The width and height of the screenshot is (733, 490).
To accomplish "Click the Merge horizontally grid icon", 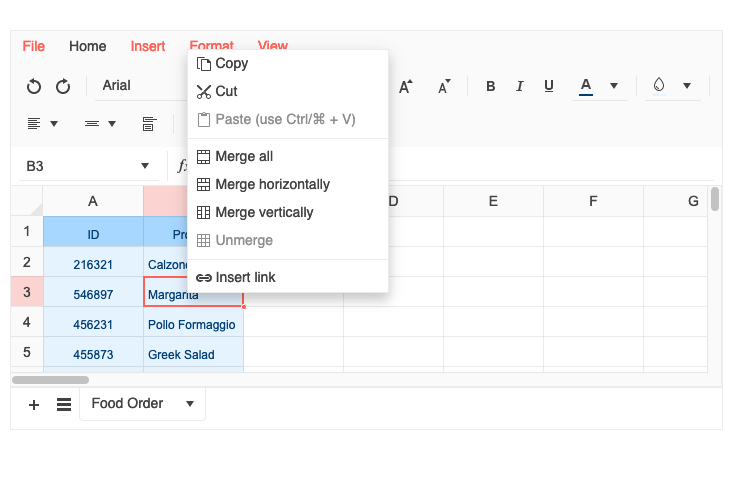I will coord(203,185).
